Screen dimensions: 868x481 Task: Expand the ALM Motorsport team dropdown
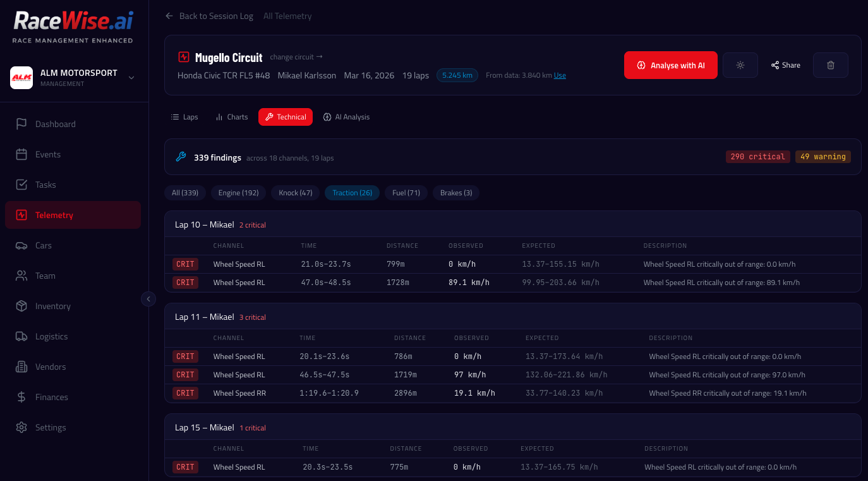point(131,78)
